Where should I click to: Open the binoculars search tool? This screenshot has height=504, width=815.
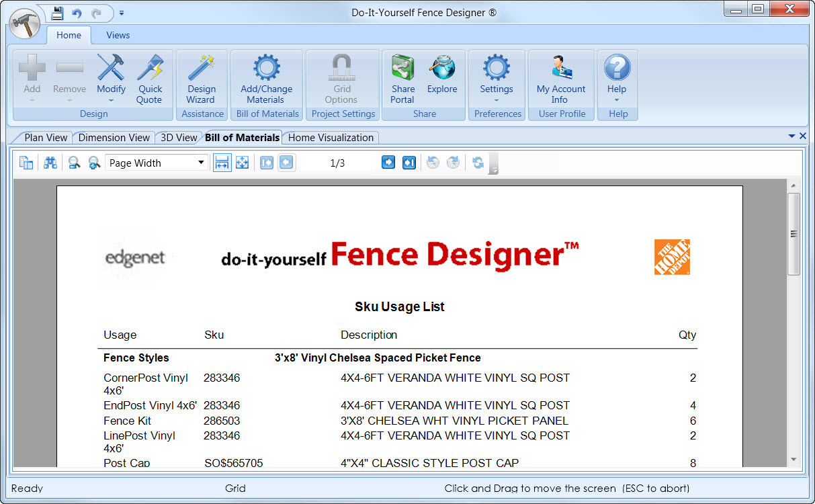(50, 163)
